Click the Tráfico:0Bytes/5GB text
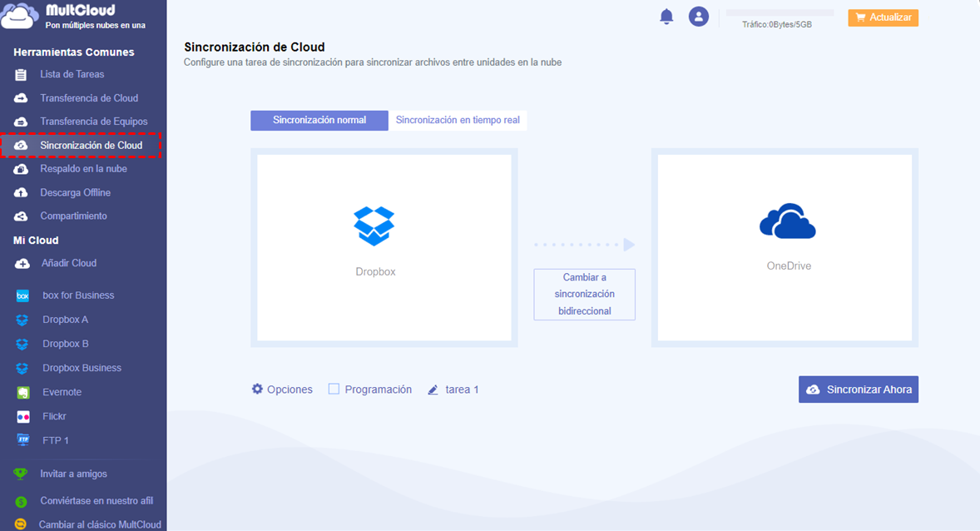The width and height of the screenshot is (980, 531). 777,24
